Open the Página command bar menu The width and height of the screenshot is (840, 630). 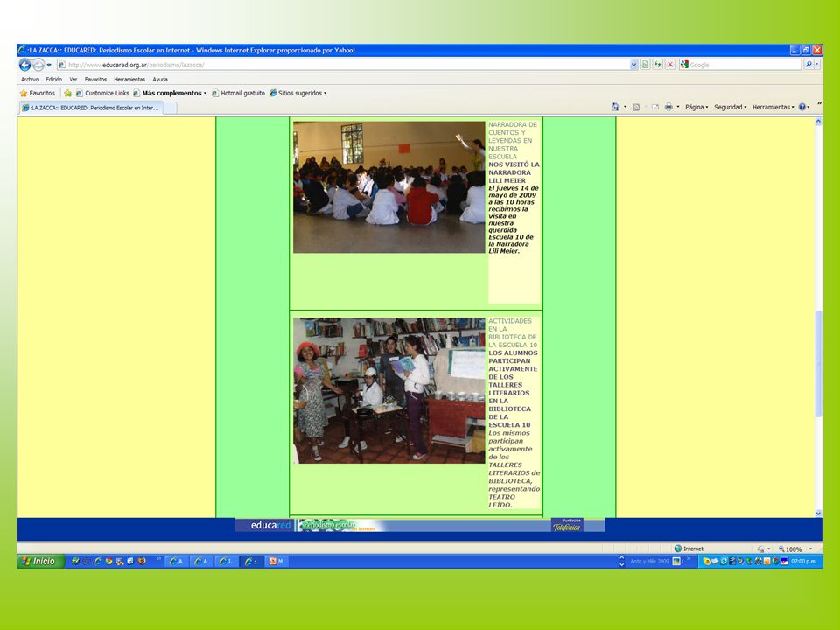coord(696,107)
